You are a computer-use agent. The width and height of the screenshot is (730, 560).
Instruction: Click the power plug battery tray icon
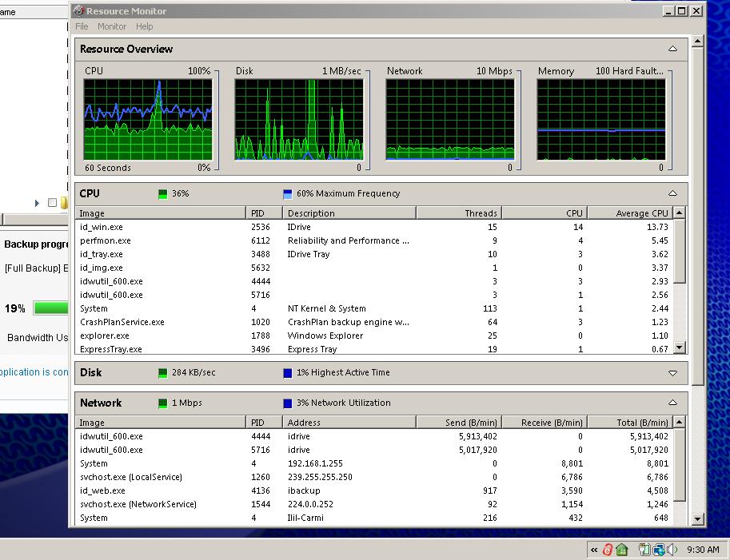click(x=644, y=550)
